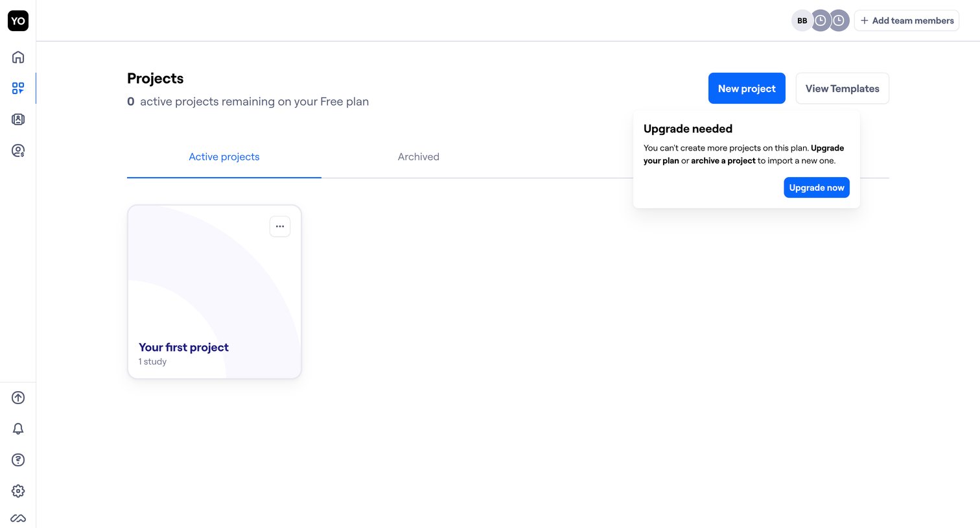Open the contacts panel sidebar icon
Image resolution: width=980 pixels, height=528 pixels.
[x=18, y=119]
